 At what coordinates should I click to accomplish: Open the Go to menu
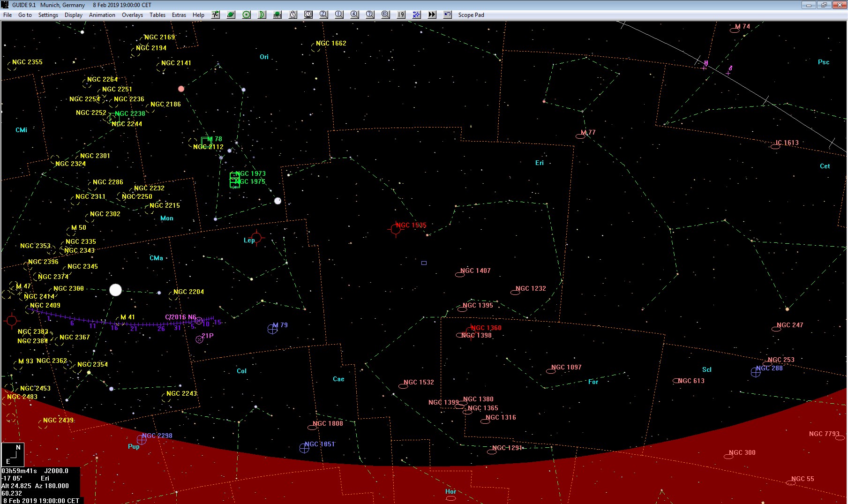coord(25,15)
